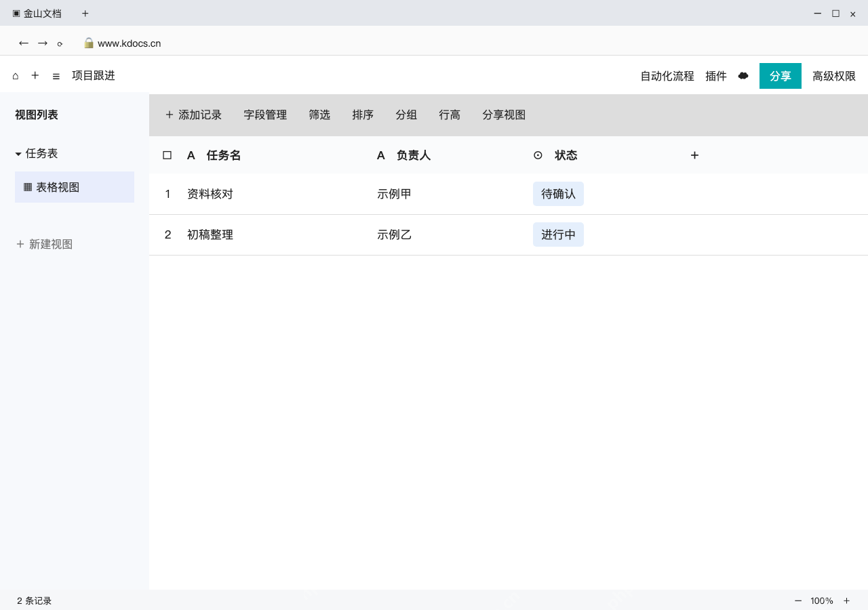Viewport: 868px width, 610px height.
Task: Select the 金山文档 browser tab
Action: [37, 14]
